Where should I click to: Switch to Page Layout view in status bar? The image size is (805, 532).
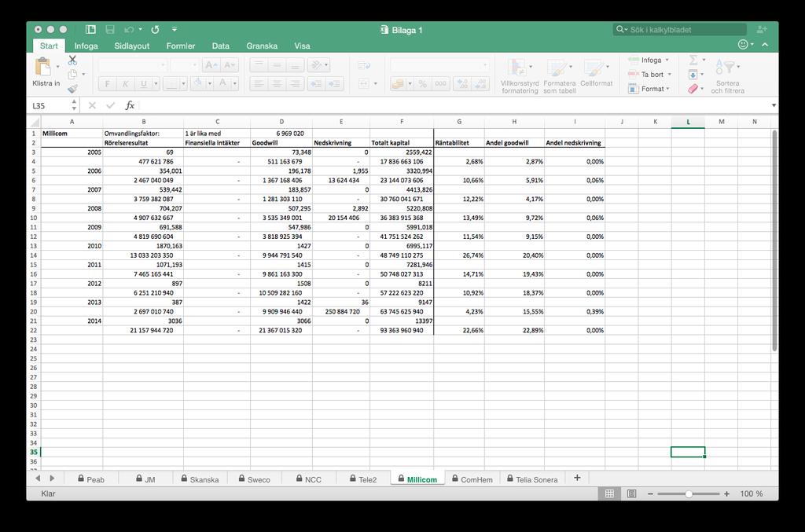[x=631, y=493]
